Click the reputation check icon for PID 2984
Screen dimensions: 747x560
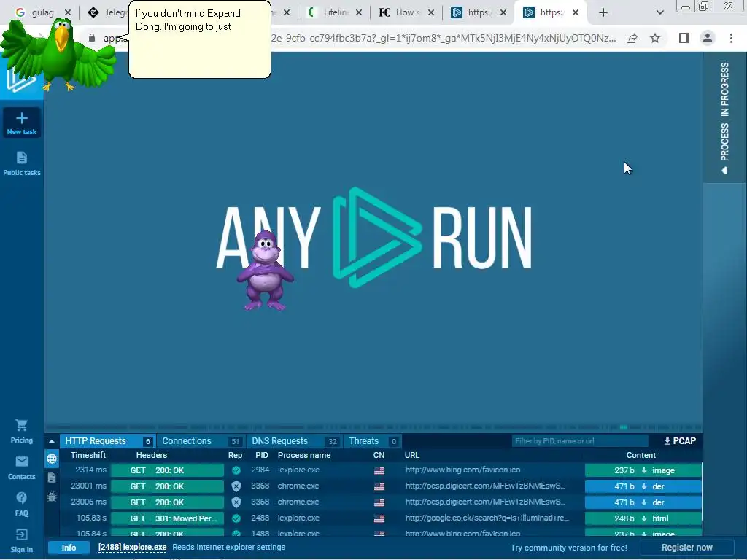pos(236,470)
